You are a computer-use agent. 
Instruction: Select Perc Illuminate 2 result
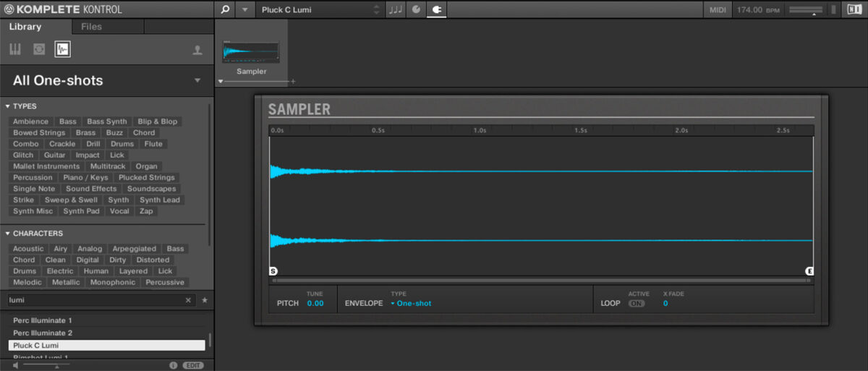coord(107,333)
